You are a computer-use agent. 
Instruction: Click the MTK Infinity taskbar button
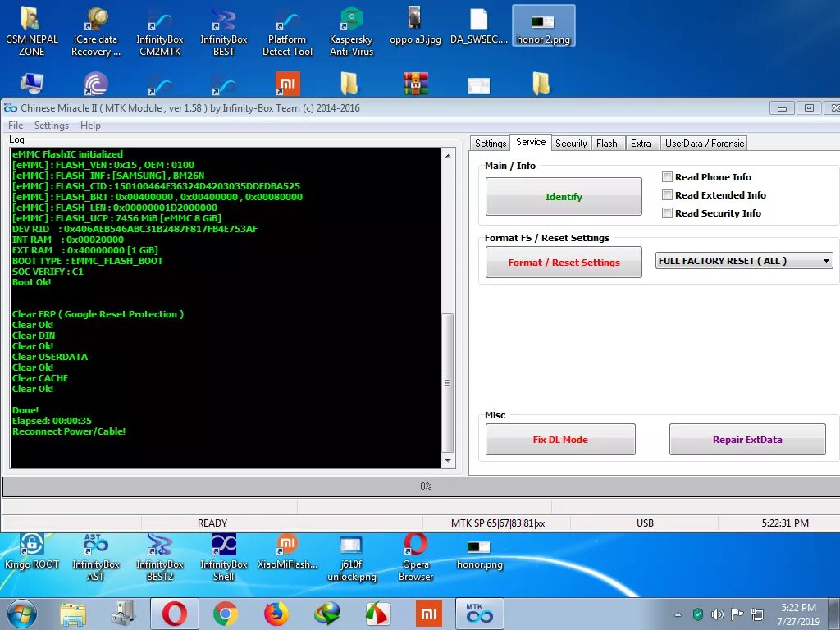point(479,614)
